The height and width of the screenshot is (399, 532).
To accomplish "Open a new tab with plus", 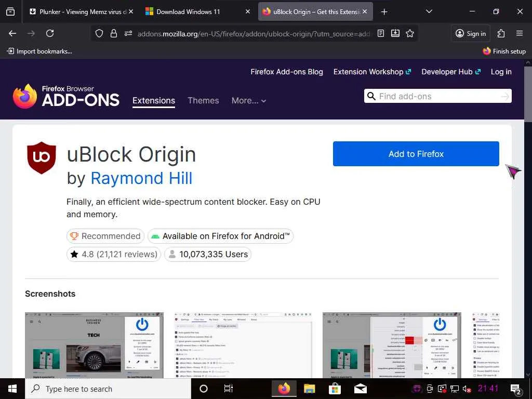I will (x=384, y=12).
